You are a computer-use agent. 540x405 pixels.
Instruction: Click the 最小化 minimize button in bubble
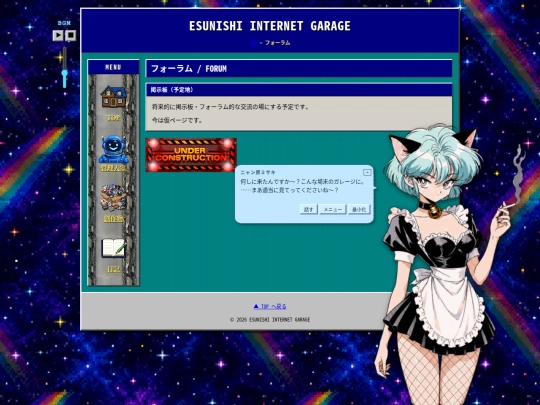pos(359,209)
